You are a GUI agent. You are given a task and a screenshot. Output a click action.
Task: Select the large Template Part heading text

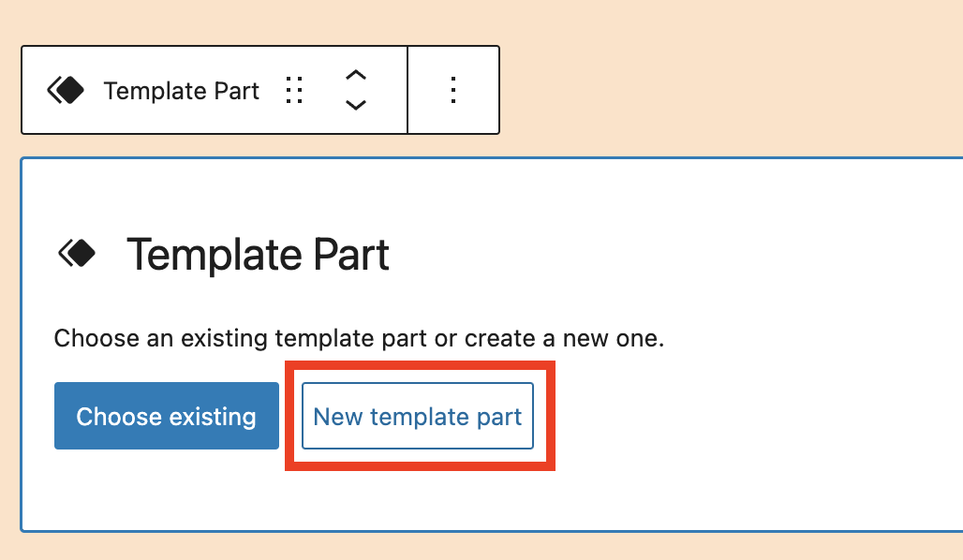pyautogui.click(x=258, y=254)
